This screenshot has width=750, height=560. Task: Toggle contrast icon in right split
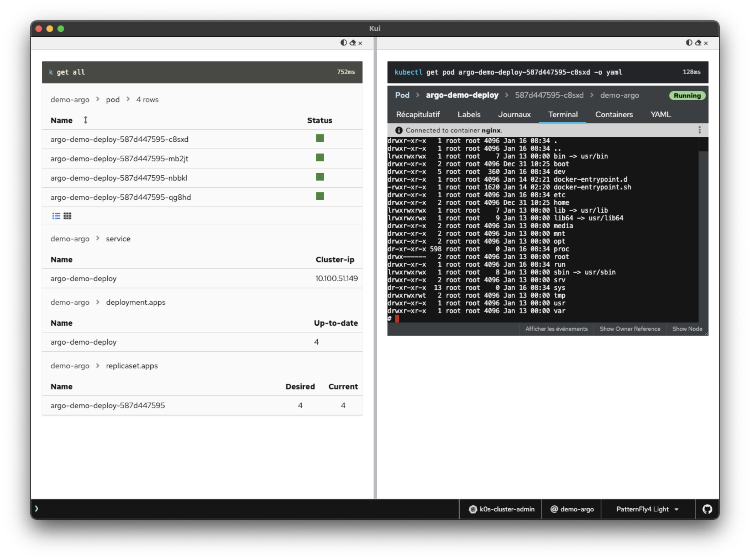[689, 43]
